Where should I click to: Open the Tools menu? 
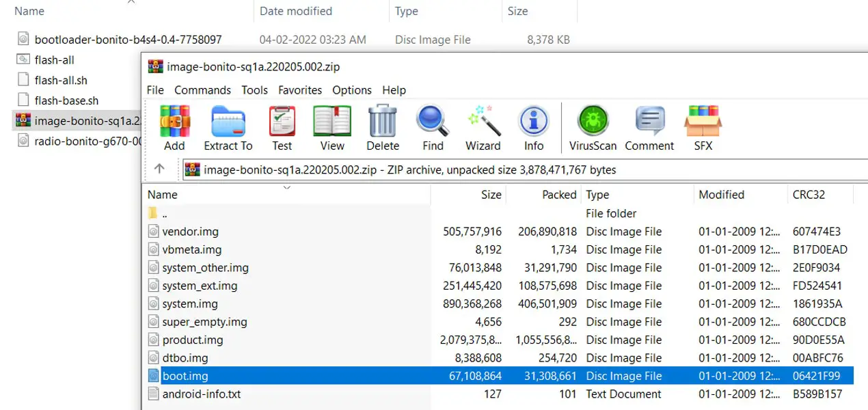click(x=254, y=90)
